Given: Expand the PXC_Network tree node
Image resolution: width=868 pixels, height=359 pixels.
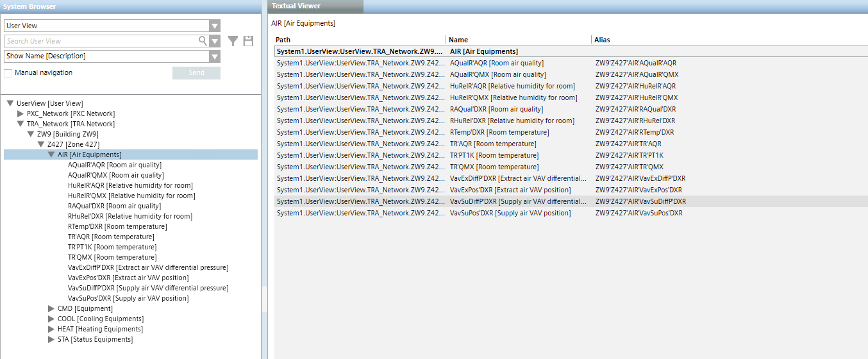Looking at the screenshot, I should 21,113.
